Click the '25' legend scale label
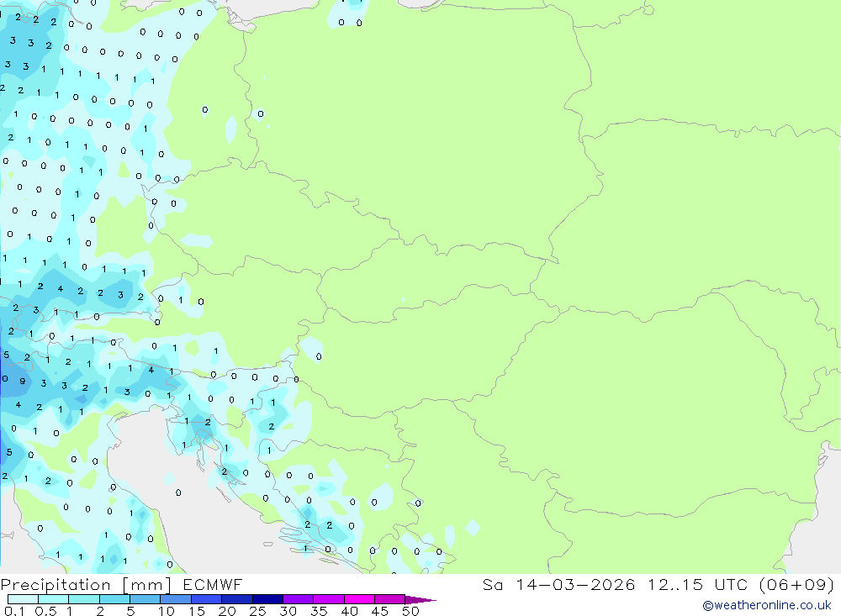 pos(257,611)
